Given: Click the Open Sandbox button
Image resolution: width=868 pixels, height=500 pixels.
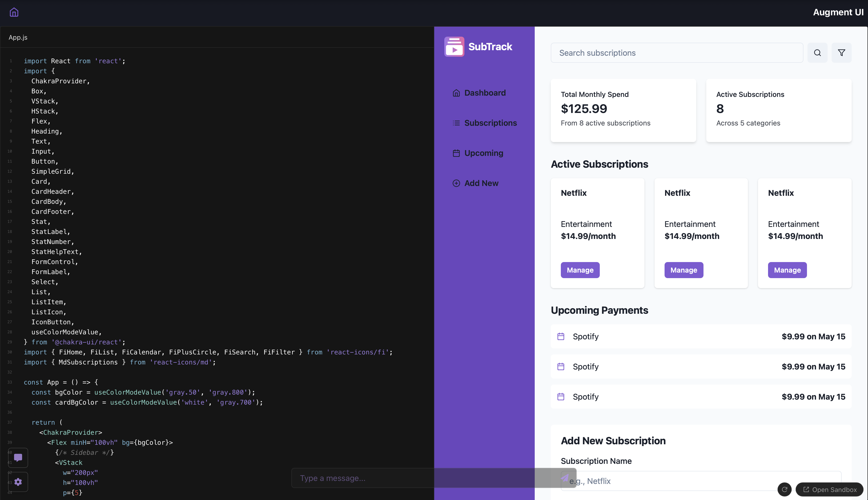Looking at the screenshot, I should click(x=830, y=489).
